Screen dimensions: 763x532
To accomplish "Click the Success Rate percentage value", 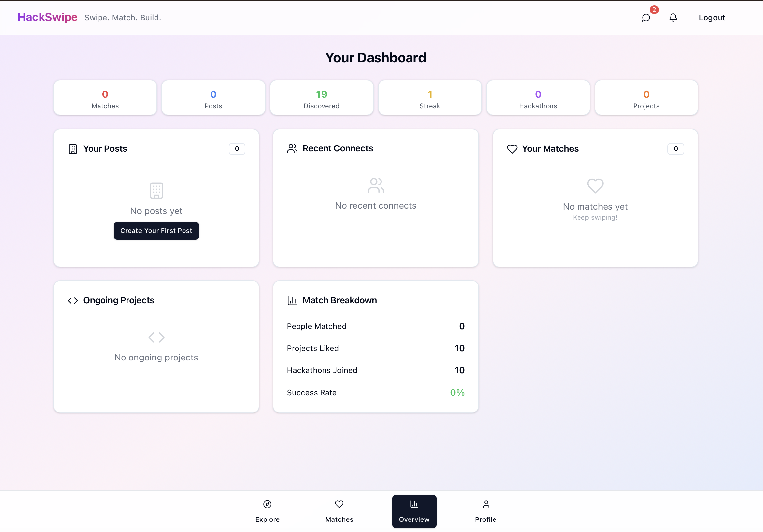I will click(x=457, y=392).
